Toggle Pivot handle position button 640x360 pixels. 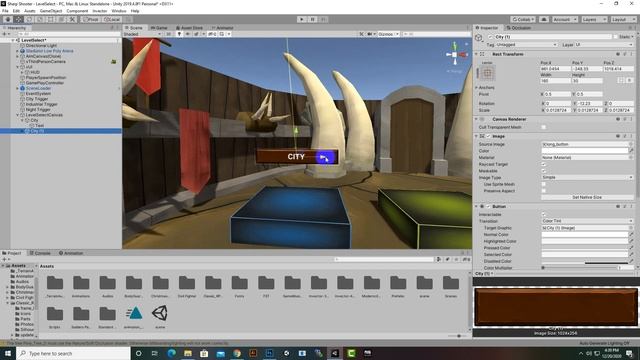click(x=90, y=19)
